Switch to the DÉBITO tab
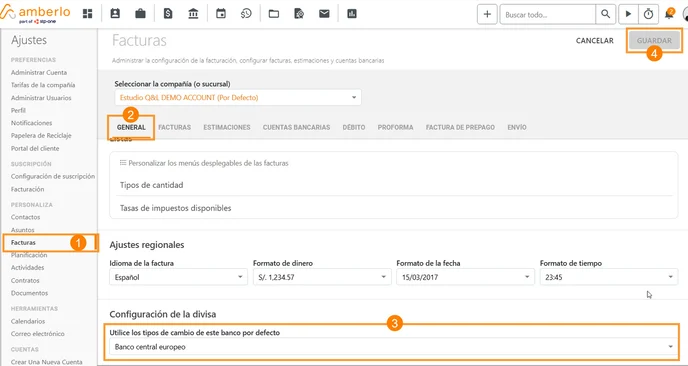The height and width of the screenshot is (366, 688). click(354, 127)
